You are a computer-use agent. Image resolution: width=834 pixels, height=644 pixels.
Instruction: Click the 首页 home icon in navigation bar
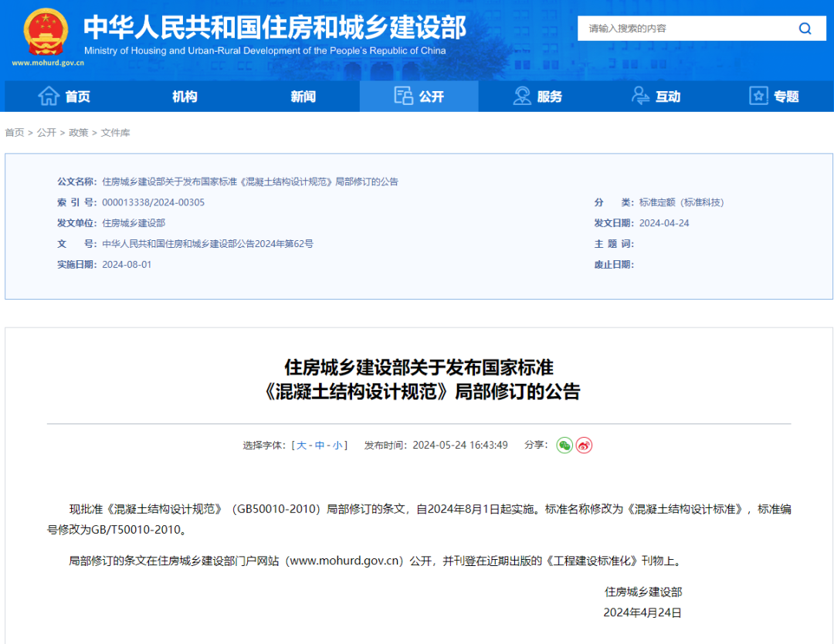click(49, 96)
